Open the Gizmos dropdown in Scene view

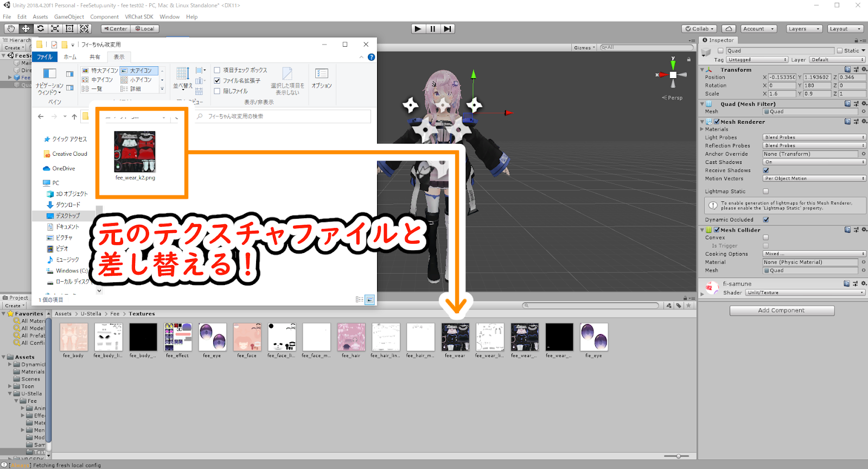click(584, 48)
